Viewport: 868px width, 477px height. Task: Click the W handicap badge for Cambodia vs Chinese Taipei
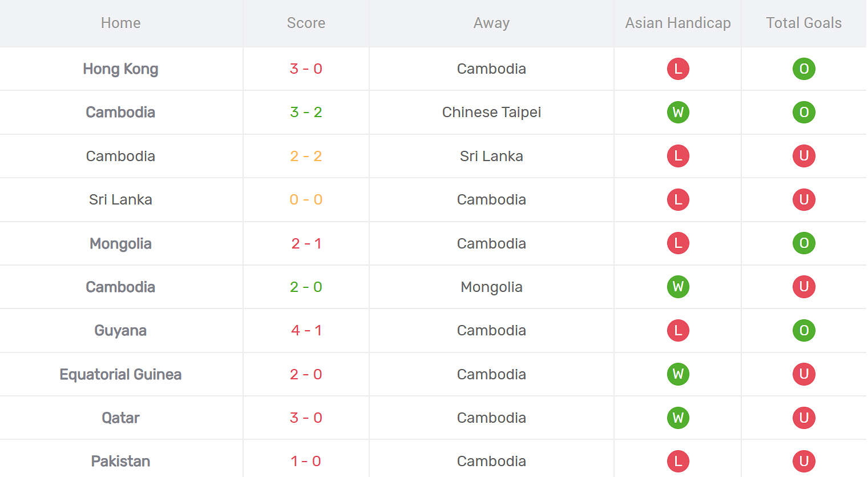point(678,112)
